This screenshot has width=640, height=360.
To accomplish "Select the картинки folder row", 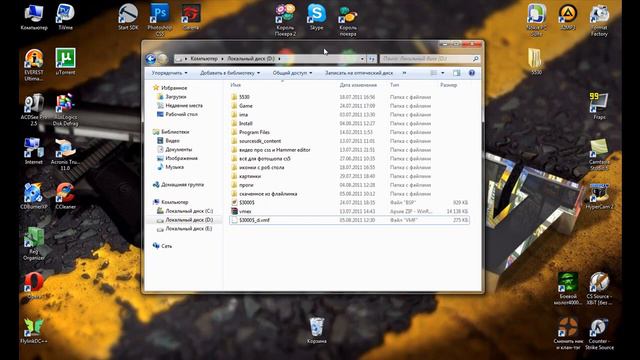I will point(349,176).
